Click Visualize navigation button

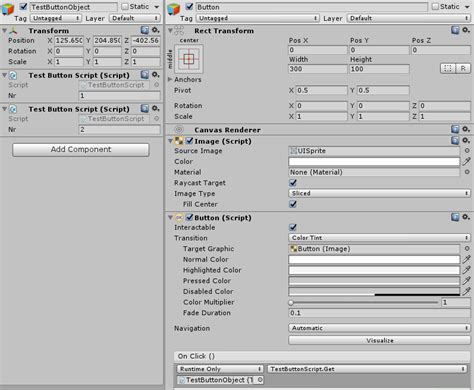click(x=379, y=340)
